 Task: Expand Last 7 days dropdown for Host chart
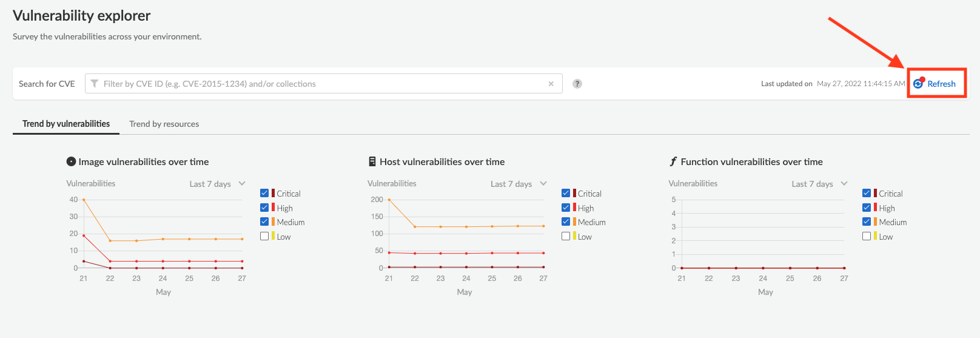543,183
